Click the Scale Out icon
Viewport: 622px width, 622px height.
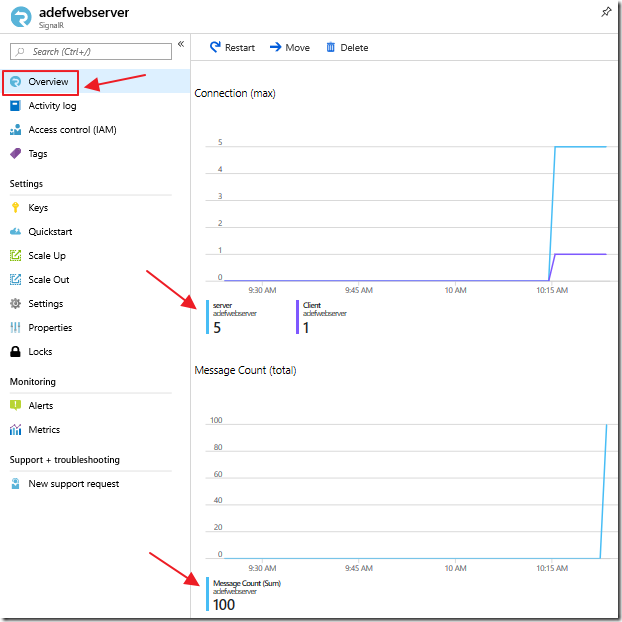[15, 279]
